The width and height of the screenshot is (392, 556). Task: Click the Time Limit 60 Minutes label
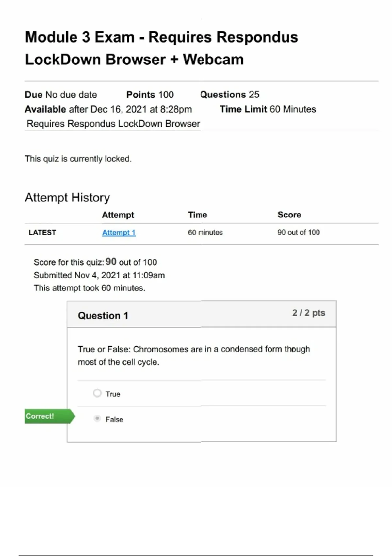tap(268, 109)
